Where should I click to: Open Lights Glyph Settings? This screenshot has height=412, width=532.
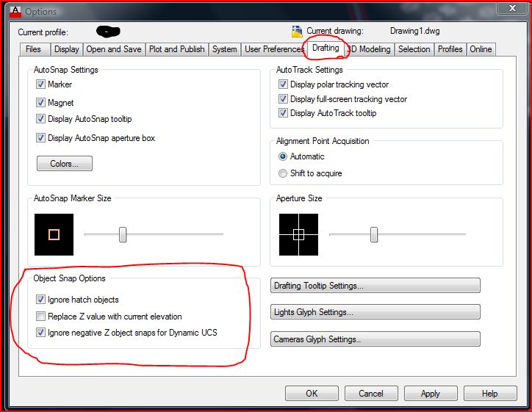pyautogui.click(x=375, y=312)
